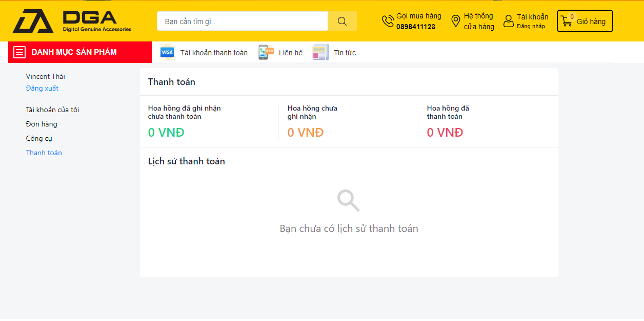Click the user account icon
This screenshot has width=644, height=321.
click(508, 21)
